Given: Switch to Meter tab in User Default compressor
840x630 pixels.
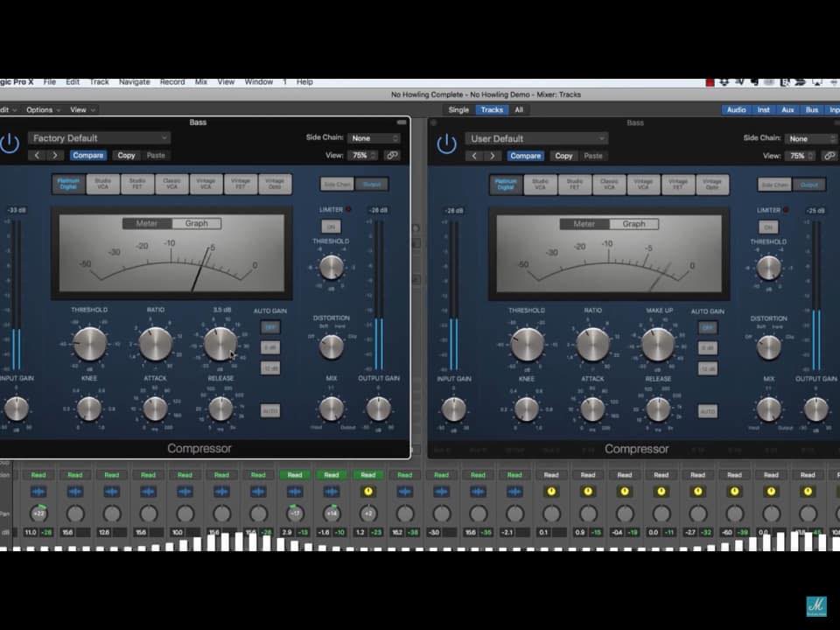Looking at the screenshot, I should pos(584,224).
